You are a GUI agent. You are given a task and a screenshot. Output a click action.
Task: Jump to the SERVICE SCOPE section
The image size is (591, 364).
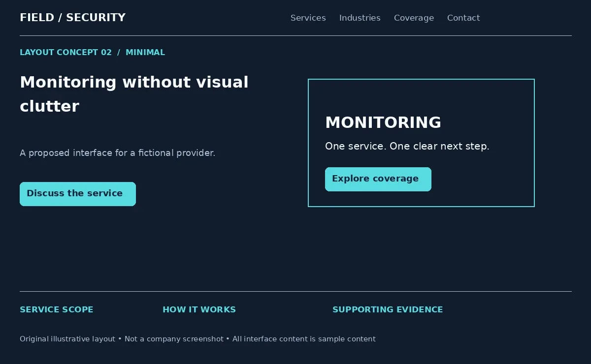point(57,309)
